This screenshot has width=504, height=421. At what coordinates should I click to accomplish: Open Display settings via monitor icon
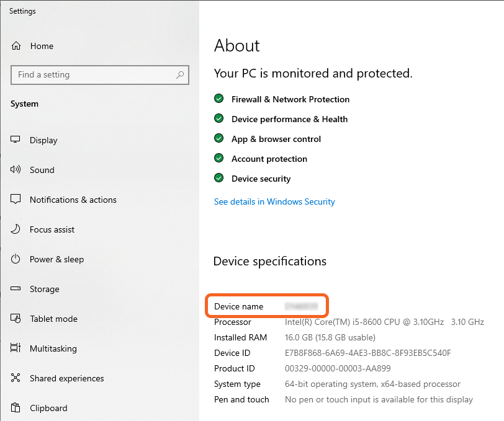(16, 140)
